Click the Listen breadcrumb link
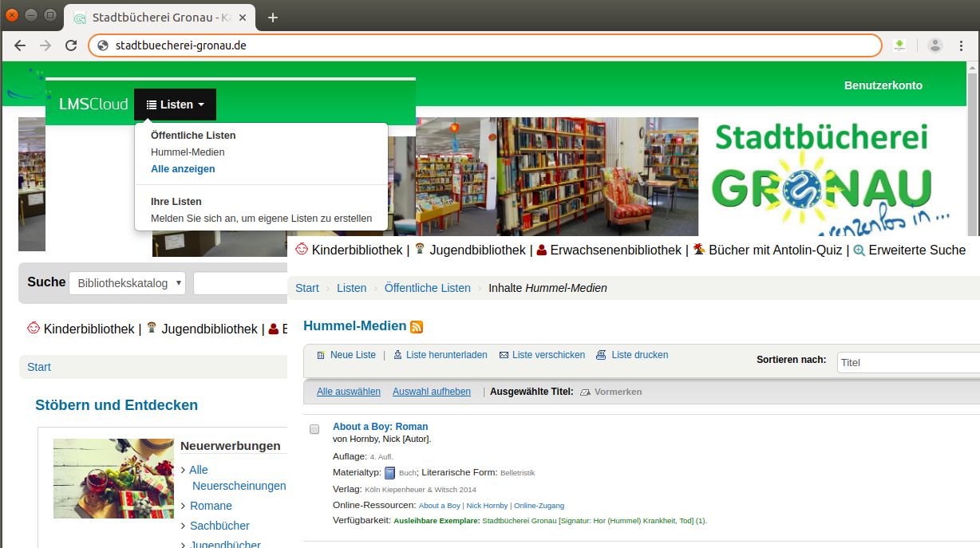The height and width of the screenshot is (548, 980). [x=352, y=288]
